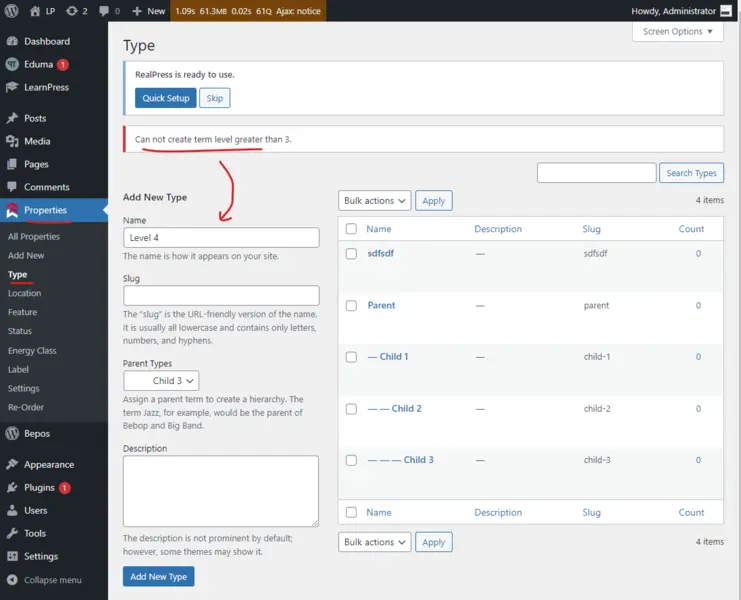Check the box next to Parent
The image size is (741, 600).
(351, 305)
